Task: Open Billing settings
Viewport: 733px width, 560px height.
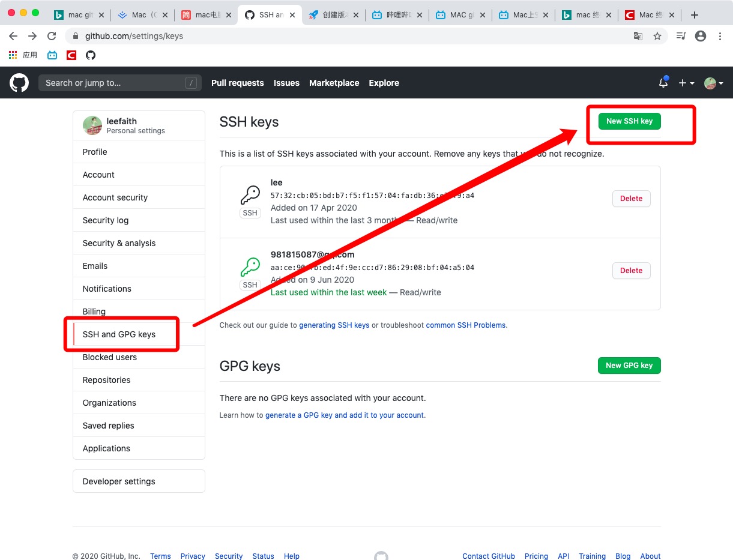Action: 139,312
